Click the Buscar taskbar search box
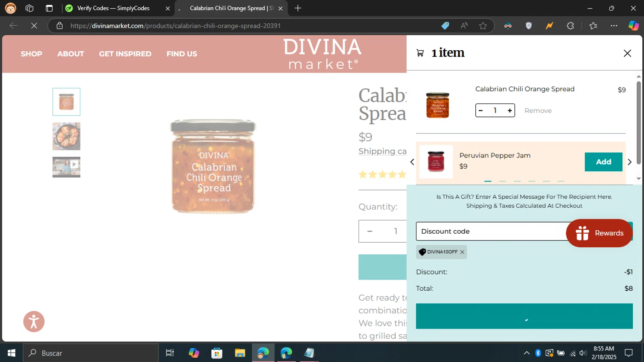This screenshot has width=644, height=362. (x=91, y=353)
